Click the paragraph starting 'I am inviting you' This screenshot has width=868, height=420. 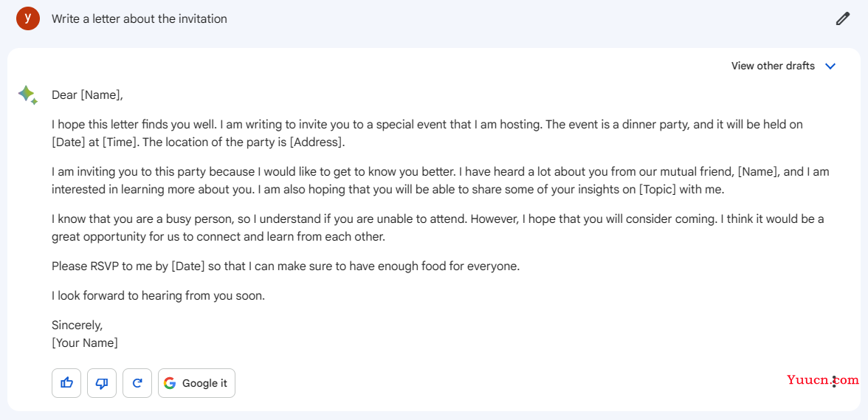[x=441, y=180]
